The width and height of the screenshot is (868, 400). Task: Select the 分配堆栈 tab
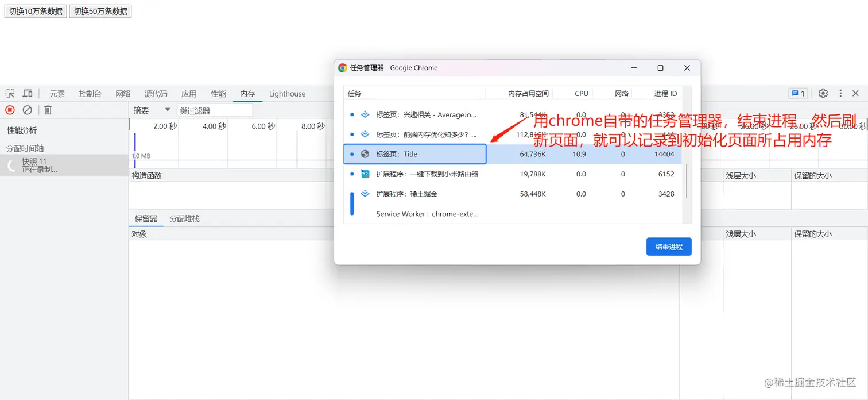pos(184,219)
